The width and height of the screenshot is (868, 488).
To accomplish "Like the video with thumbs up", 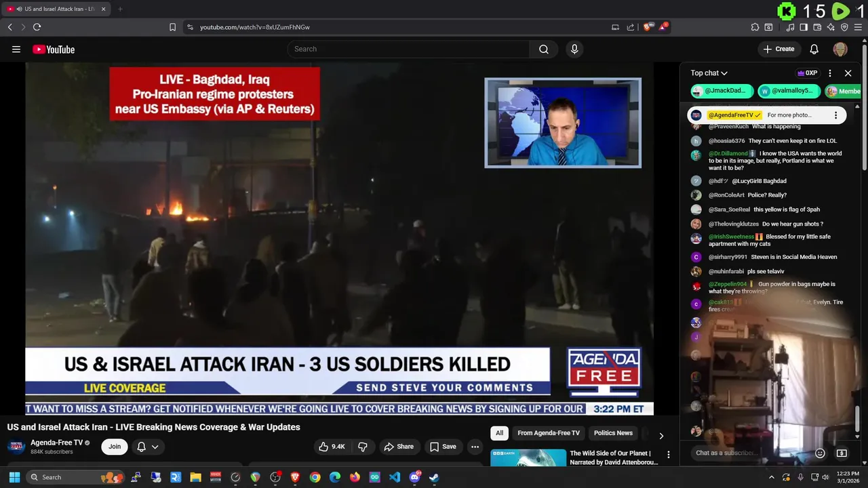I will [x=332, y=447].
